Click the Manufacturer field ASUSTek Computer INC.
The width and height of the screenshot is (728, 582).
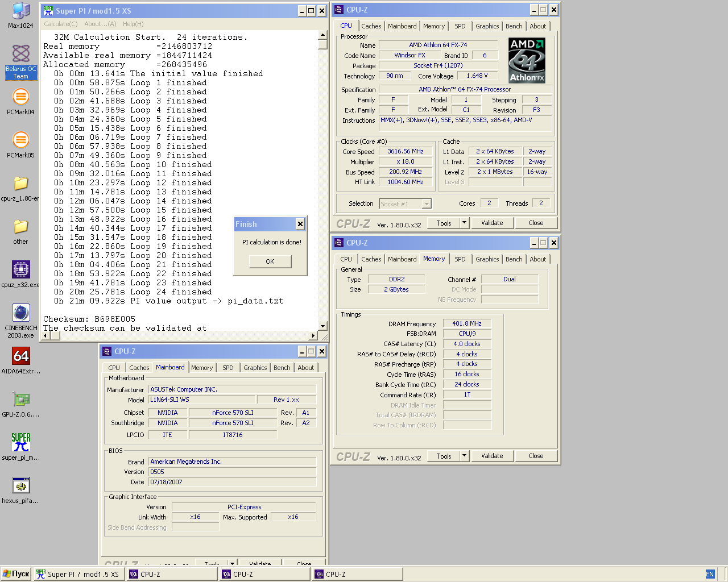(x=232, y=389)
